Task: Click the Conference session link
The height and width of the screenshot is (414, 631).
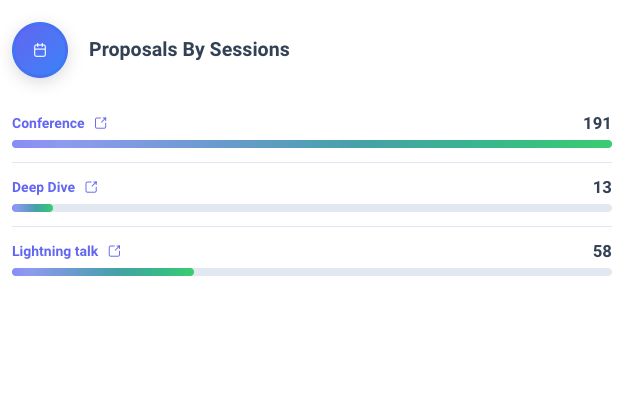Action: pyautogui.click(x=48, y=123)
